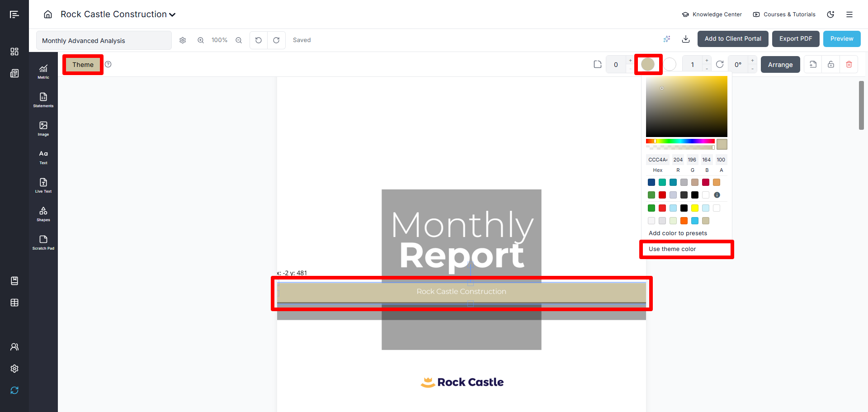Pick the dark blue preset color
The image size is (868, 412).
pyautogui.click(x=651, y=182)
